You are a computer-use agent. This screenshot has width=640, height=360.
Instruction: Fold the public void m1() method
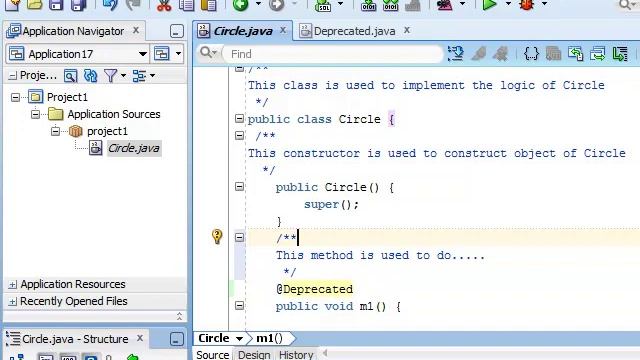click(240, 305)
